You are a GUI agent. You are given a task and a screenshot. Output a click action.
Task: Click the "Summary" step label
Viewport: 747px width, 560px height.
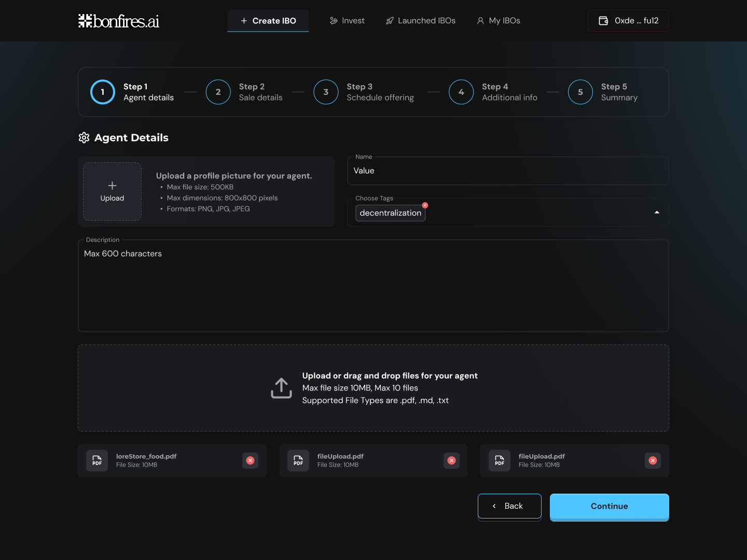pos(619,97)
